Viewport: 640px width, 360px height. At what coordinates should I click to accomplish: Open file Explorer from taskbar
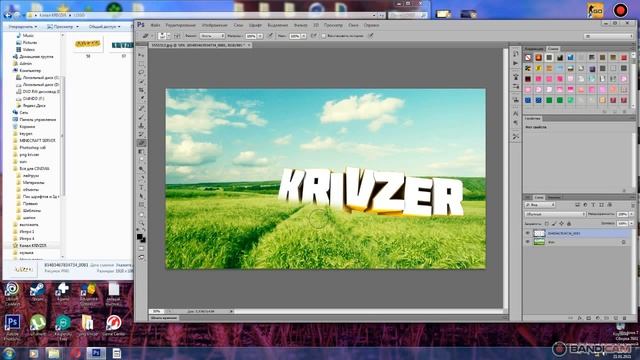coord(53,353)
